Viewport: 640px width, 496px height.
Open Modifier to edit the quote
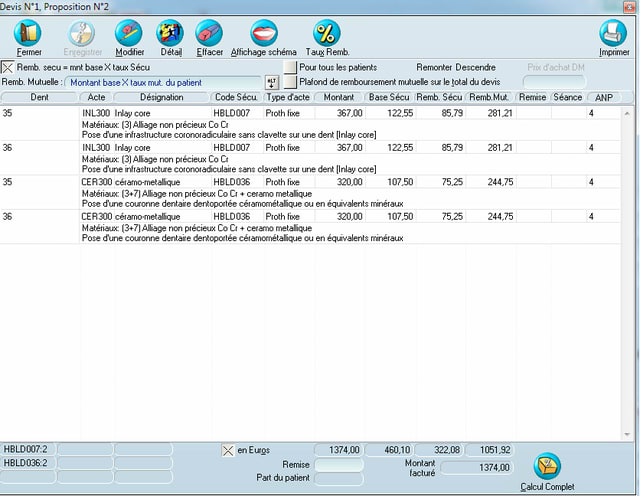tap(129, 34)
